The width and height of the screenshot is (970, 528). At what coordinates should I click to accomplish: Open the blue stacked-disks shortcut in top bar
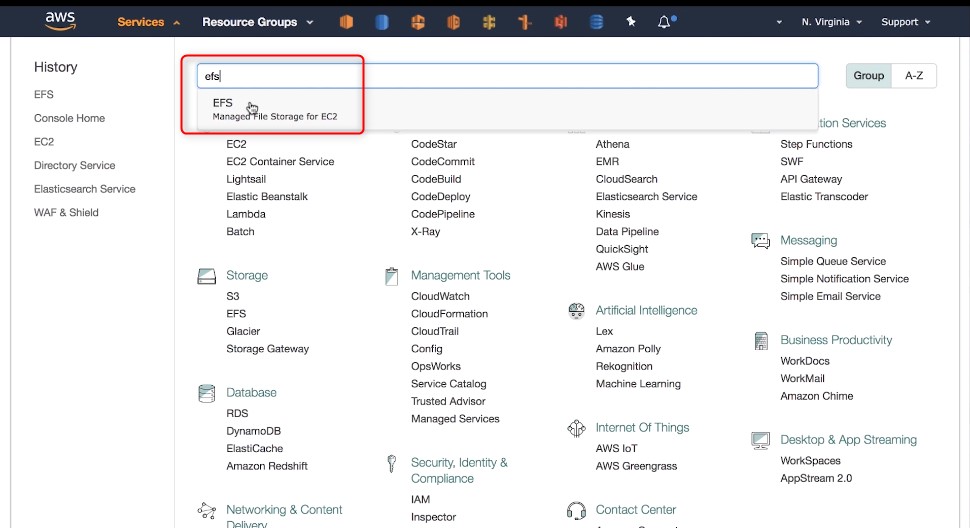pyautogui.click(x=596, y=22)
